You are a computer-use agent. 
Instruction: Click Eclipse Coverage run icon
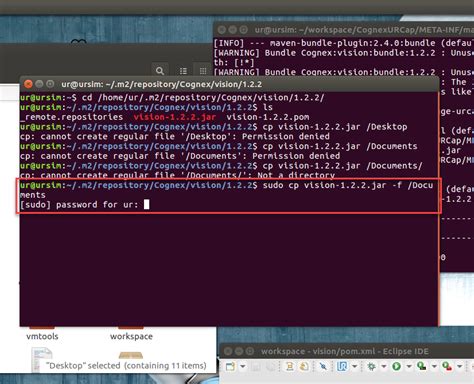click(x=421, y=366)
